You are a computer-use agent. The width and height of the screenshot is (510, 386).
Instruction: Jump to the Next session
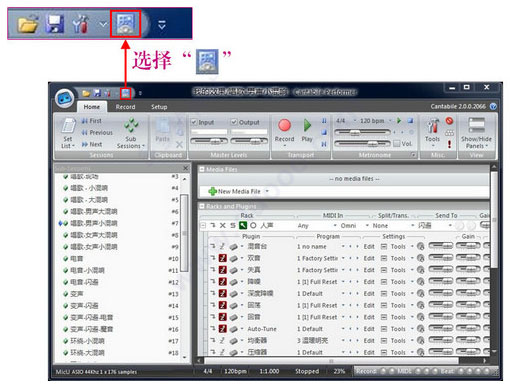pyautogui.click(x=92, y=144)
